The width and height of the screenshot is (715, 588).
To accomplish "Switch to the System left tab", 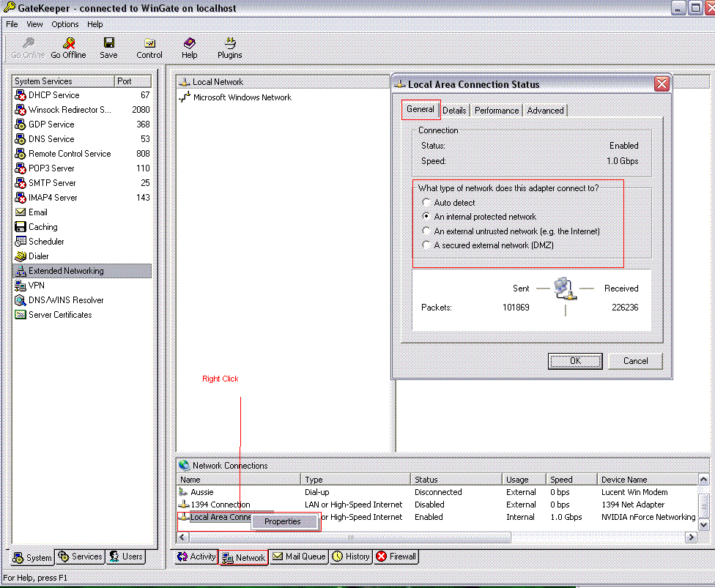I will tap(32, 557).
